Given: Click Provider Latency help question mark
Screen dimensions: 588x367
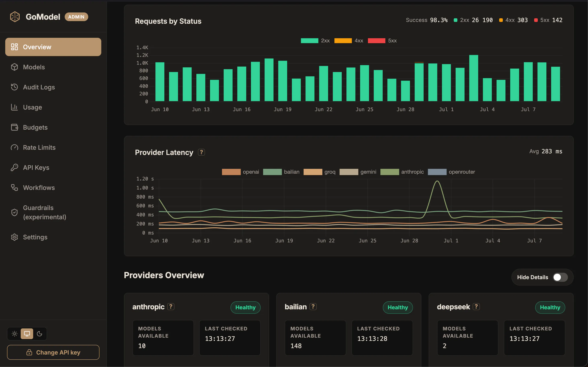Looking at the screenshot, I should 201,152.
